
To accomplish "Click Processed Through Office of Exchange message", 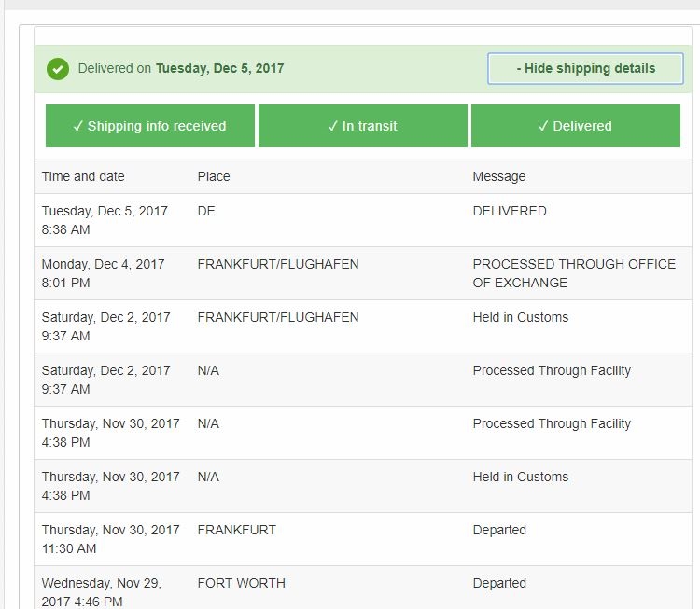I will [x=574, y=273].
